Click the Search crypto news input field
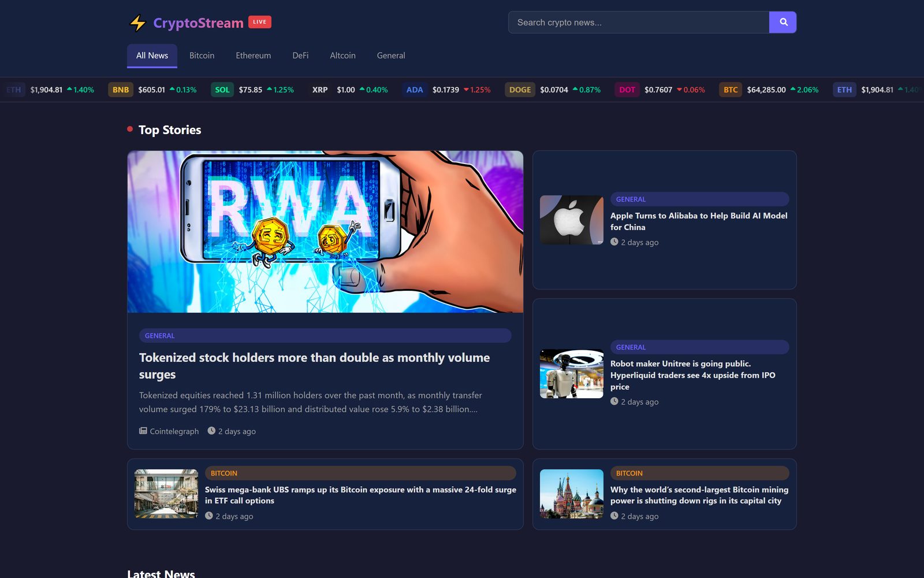This screenshot has width=924, height=578. [x=639, y=22]
